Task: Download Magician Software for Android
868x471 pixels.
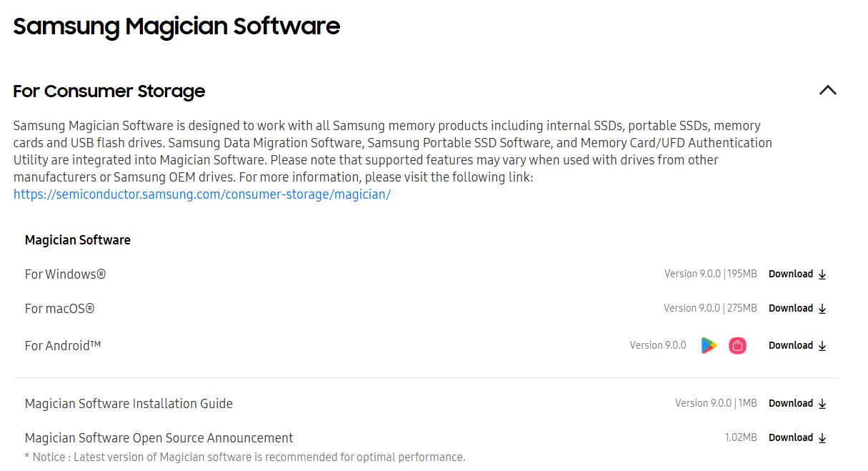Action: pos(797,346)
